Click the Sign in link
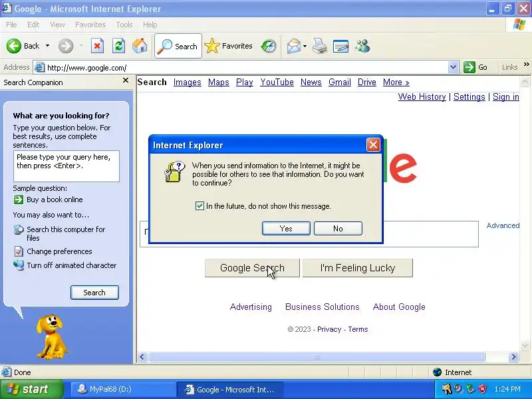The height and width of the screenshot is (399, 532). click(x=506, y=96)
